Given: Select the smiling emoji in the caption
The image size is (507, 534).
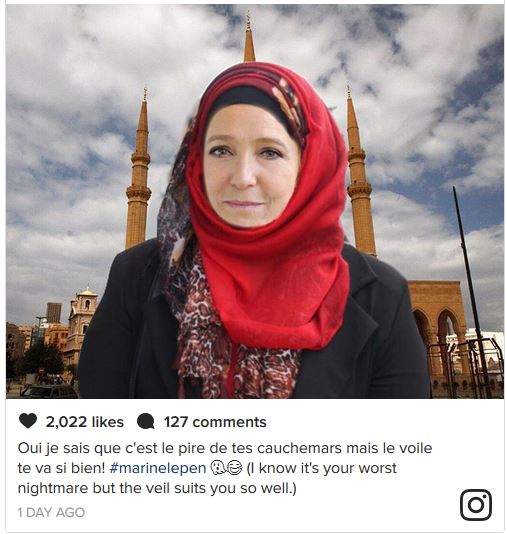Looking at the screenshot, I should coord(233,468).
